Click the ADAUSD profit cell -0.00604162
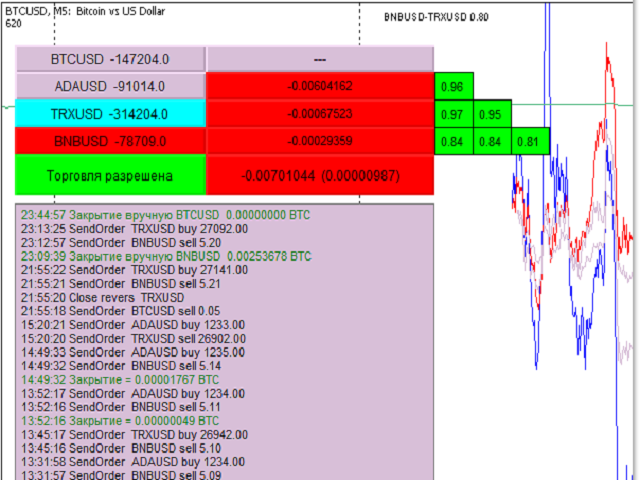The width and height of the screenshot is (640, 480). tap(320, 86)
